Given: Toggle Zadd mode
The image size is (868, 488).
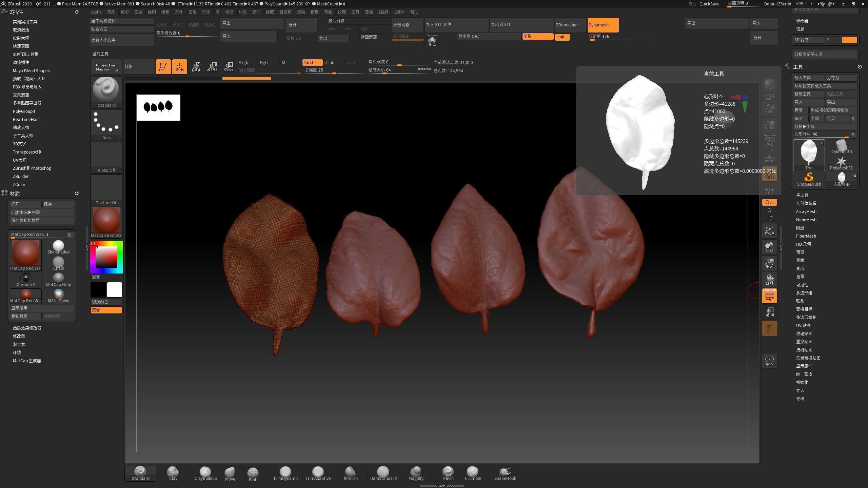Looking at the screenshot, I should 312,62.
